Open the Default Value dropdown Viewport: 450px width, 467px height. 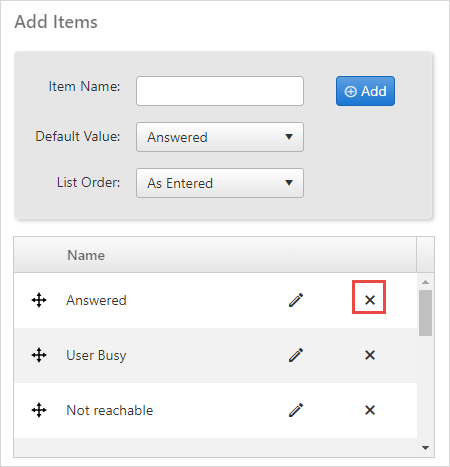point(220,137)
